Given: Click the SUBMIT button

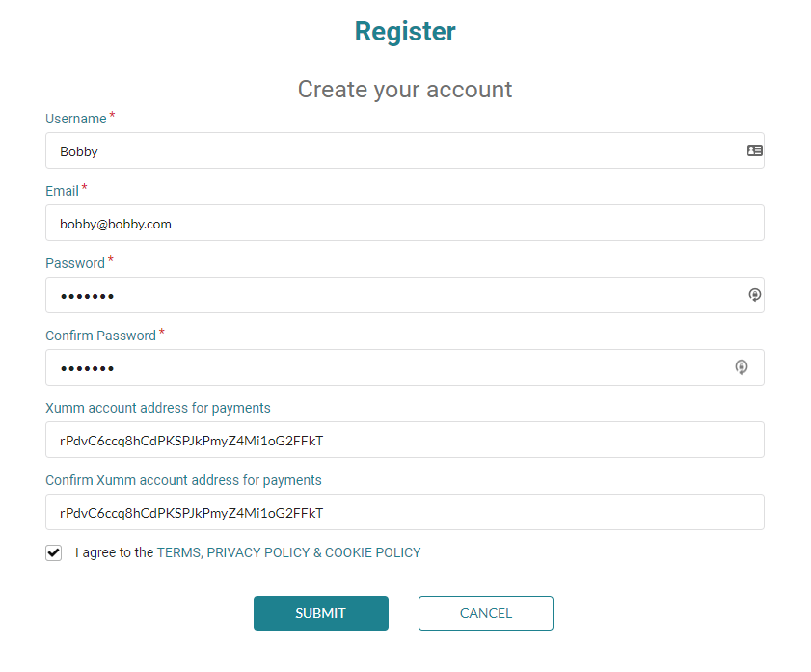Looking at the screenshot, I should (x=321, y=613).
